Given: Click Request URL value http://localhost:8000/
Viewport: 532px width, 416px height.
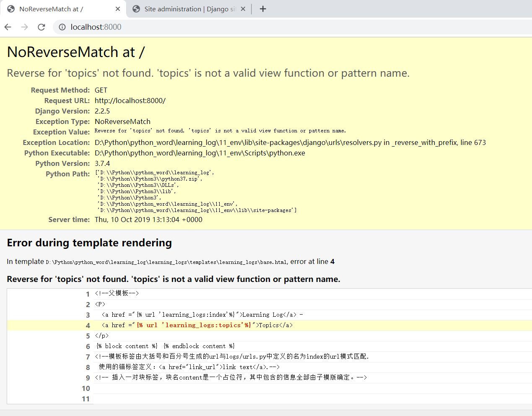Looking at the screenshot, I should tap(130, 101).
